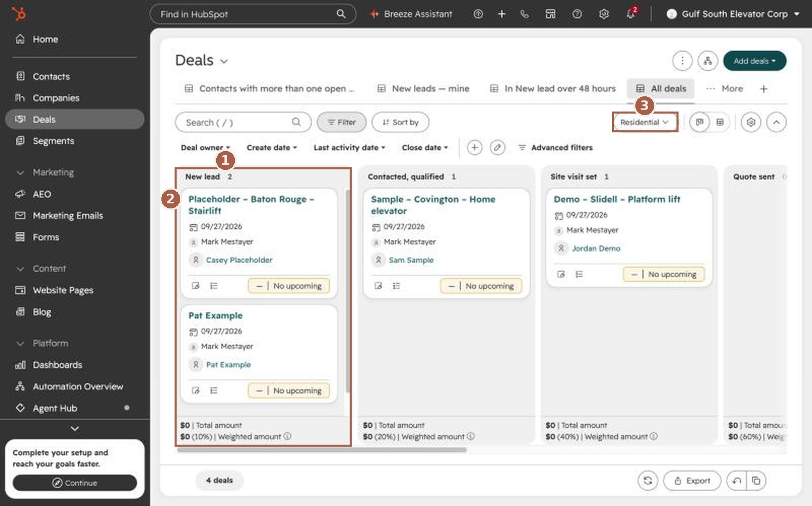This screenshot has width=812, height=506.
Task: Open the Deal owner filter
Action: coord(206,148)
